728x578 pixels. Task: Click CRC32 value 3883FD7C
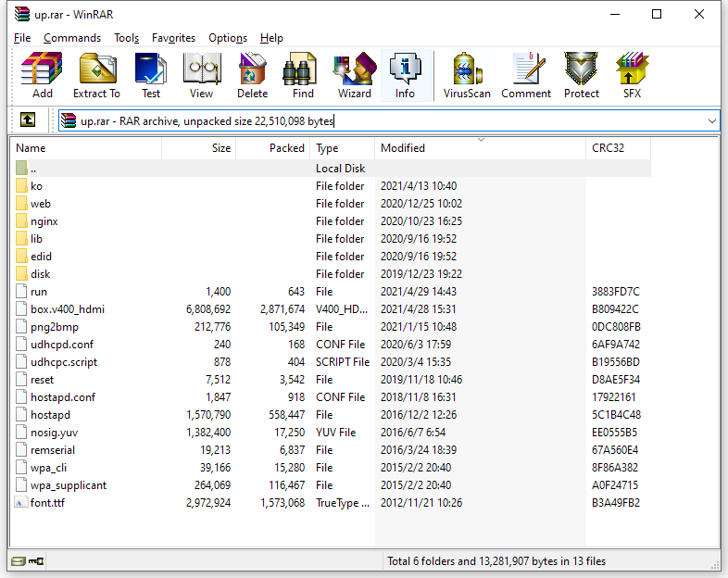point(616,292)
